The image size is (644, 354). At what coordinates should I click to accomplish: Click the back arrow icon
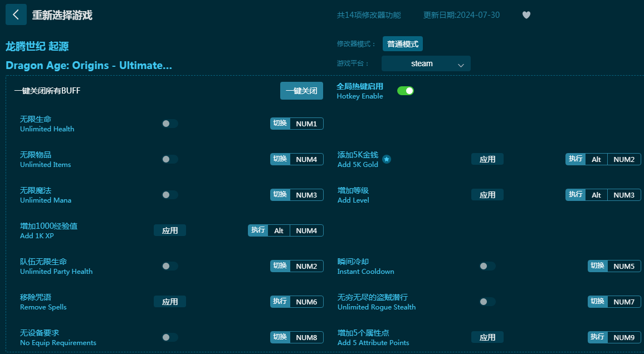(x=16, y=15)
